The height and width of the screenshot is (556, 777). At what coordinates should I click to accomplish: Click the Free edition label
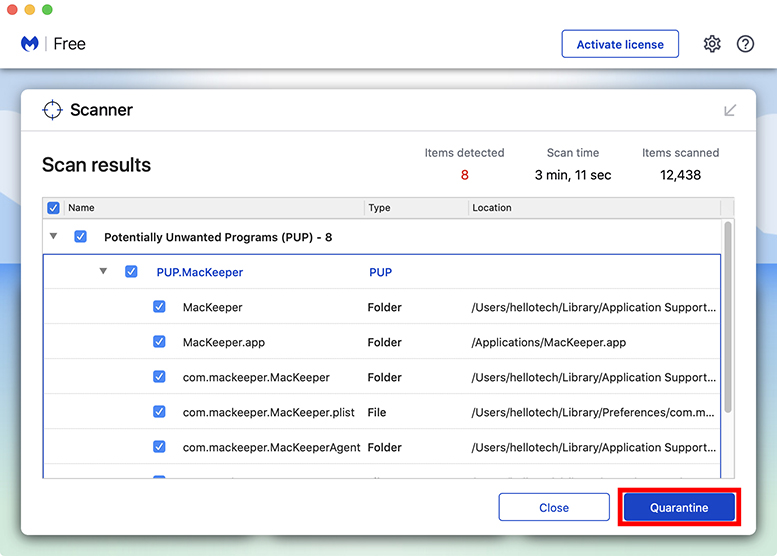coord(69,44)
